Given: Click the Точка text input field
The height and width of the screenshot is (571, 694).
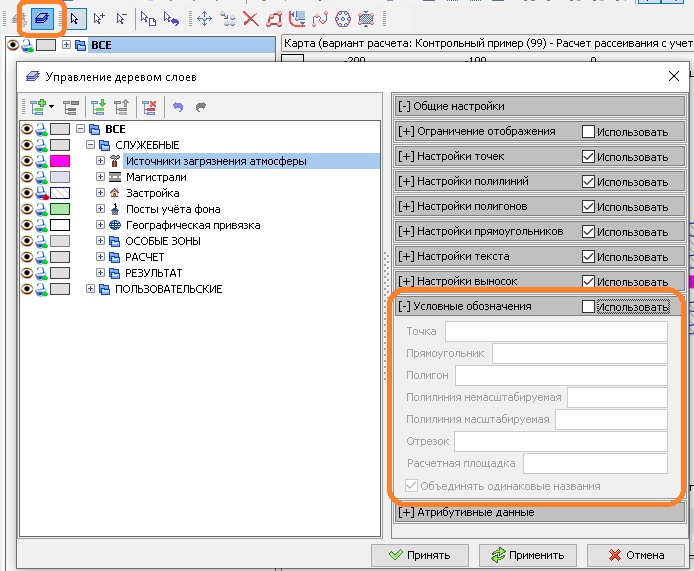Looking at the screenshot, I should (555, 332).
